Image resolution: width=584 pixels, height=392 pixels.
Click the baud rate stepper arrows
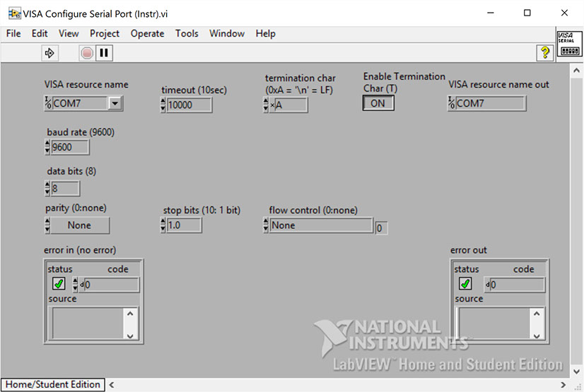47,148
